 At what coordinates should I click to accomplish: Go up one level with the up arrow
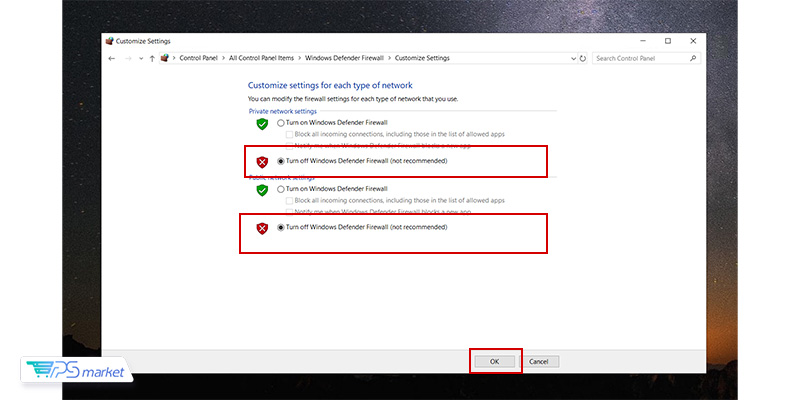[152, 59]
